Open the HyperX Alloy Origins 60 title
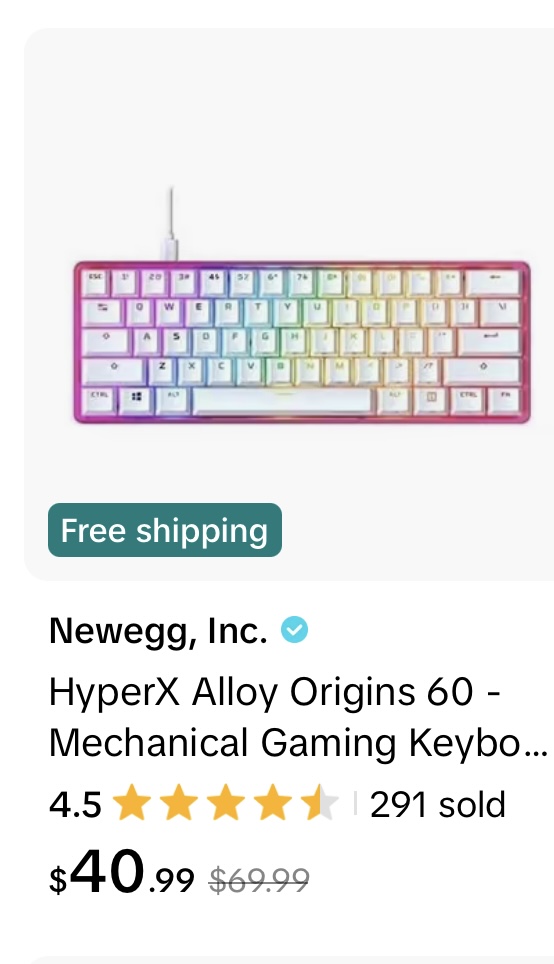 pyautogui.click(x=298, y=717)
